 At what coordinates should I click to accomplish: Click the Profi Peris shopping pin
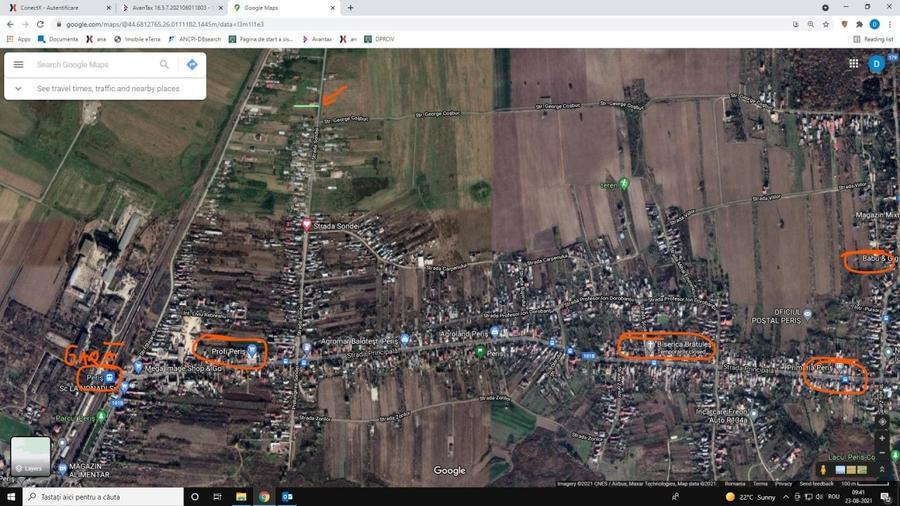(x=251, y=351)
